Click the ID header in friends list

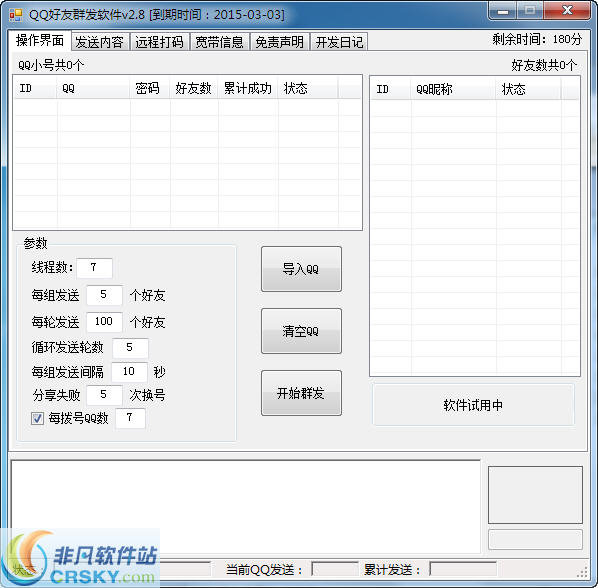point(391,89)
